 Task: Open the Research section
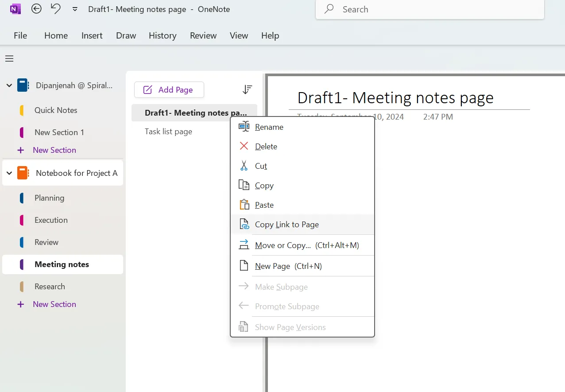50,287
